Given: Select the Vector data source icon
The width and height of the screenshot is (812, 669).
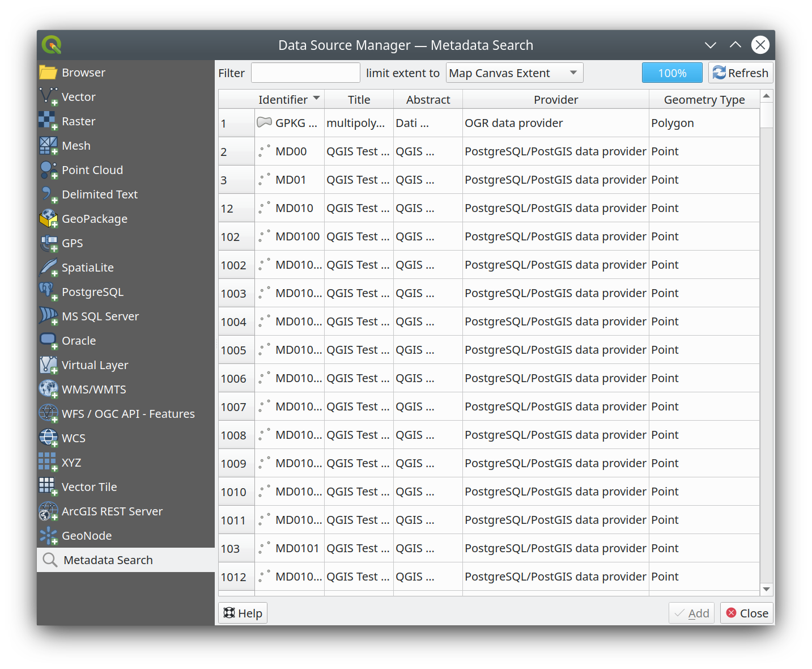Looking at the screenshot, I should point(49,96).
